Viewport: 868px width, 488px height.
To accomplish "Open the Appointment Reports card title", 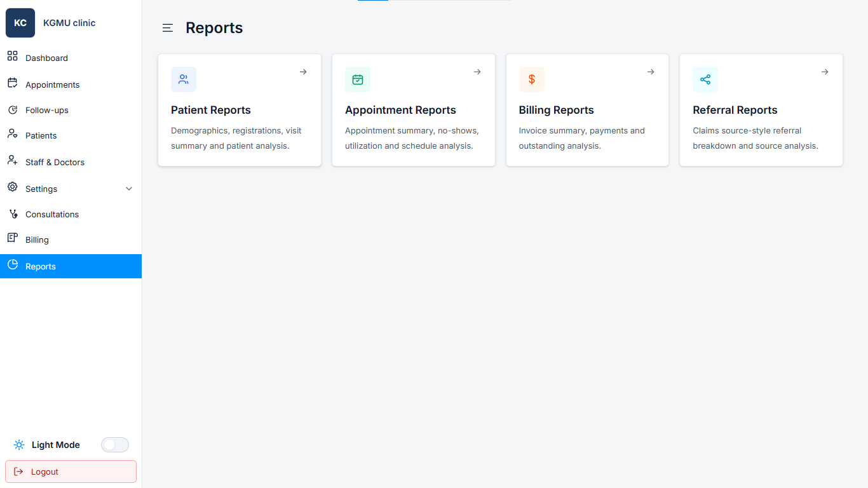I will [400, 110].
